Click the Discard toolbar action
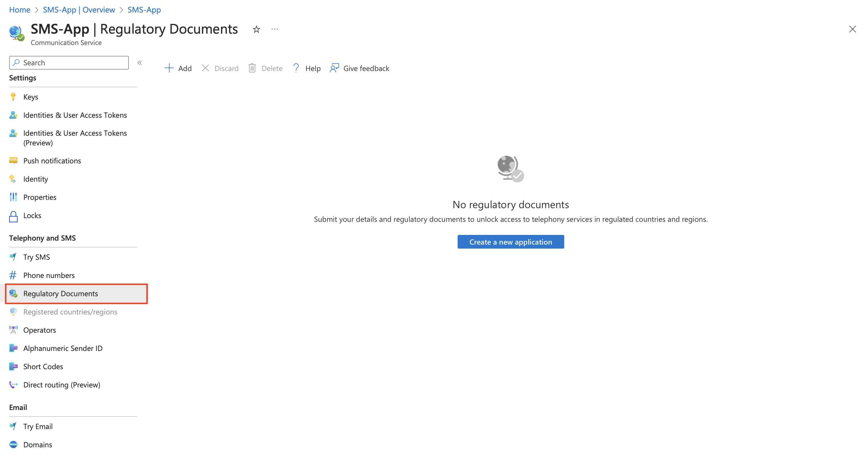The width and height of the screenshot is (868, 459). tap(220, 68)
